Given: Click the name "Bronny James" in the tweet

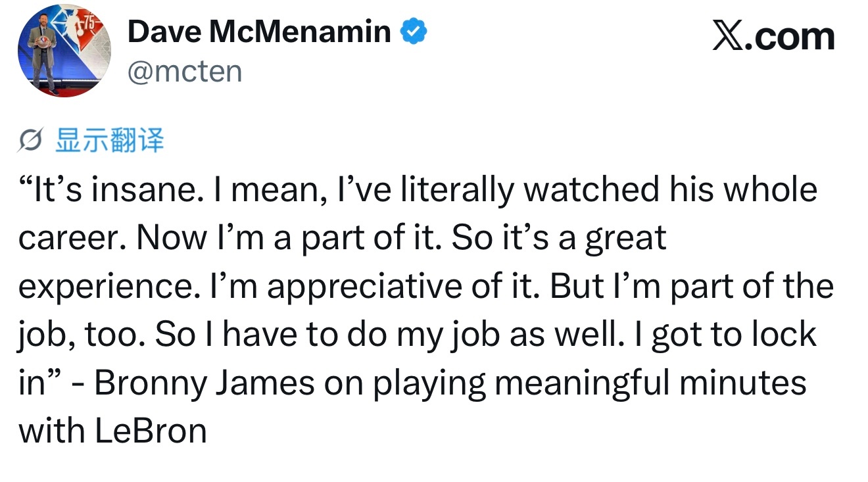Looking at the screenshot, I should 205,383.
